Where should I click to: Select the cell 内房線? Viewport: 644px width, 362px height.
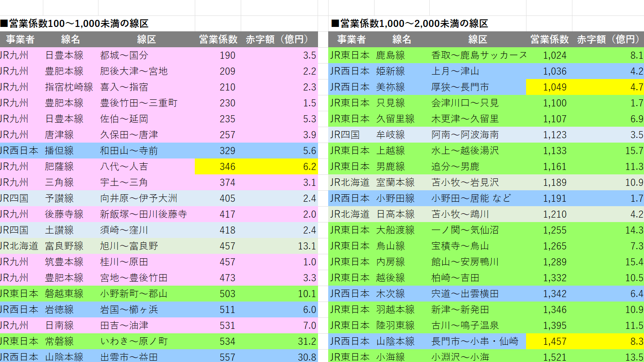[402, 262]
